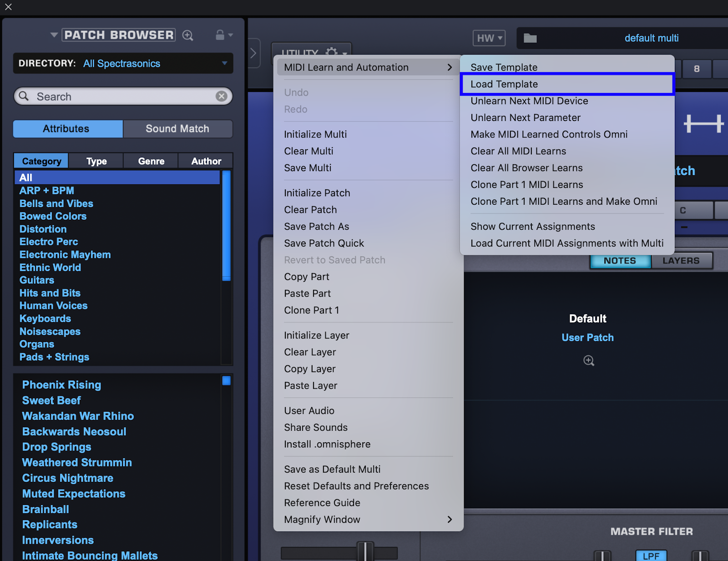Select the Type attribute tab
The image size is (728, 561).
pos(96,161)
